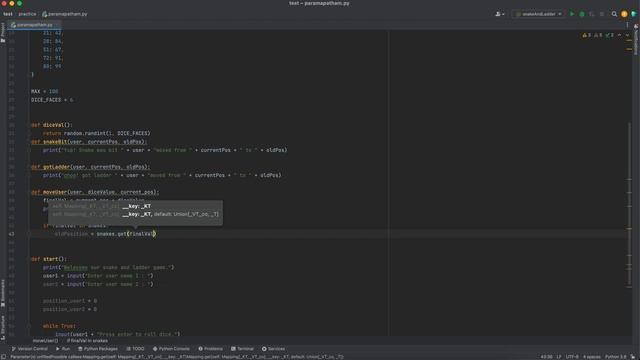Viewport: 640px width, 360px height.
Task: Go to next highlighted error arrow
Action: [x=627, y=36]
